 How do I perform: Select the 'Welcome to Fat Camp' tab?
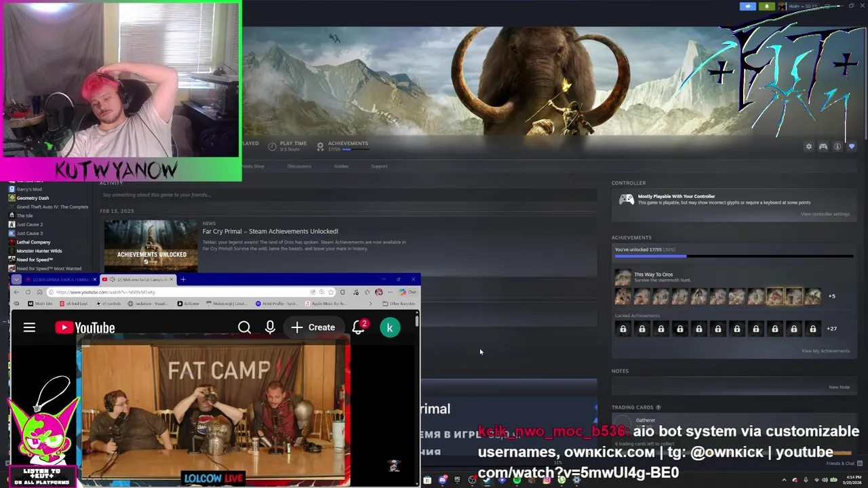click(138, 279)
